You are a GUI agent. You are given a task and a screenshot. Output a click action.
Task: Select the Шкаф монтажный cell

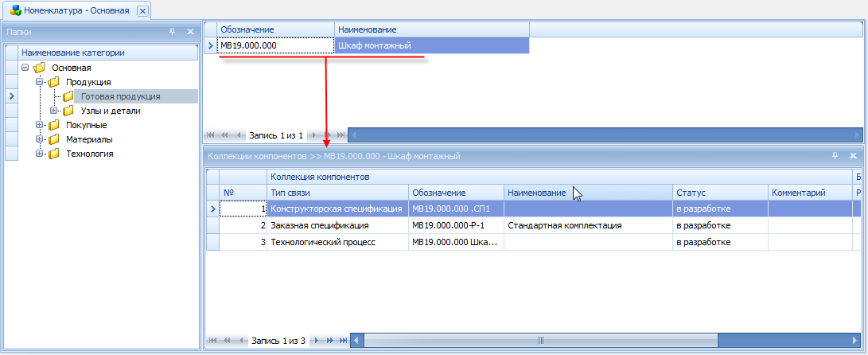[x=432, y=45]
